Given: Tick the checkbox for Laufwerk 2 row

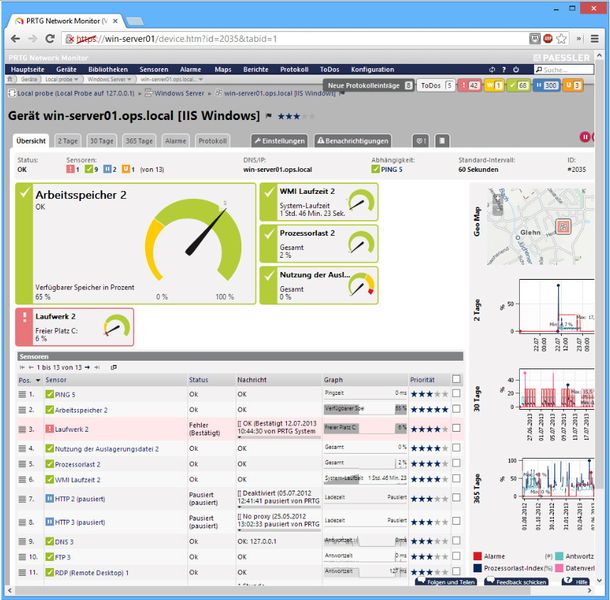Looking at the screenshot, I should pos(456,428).
